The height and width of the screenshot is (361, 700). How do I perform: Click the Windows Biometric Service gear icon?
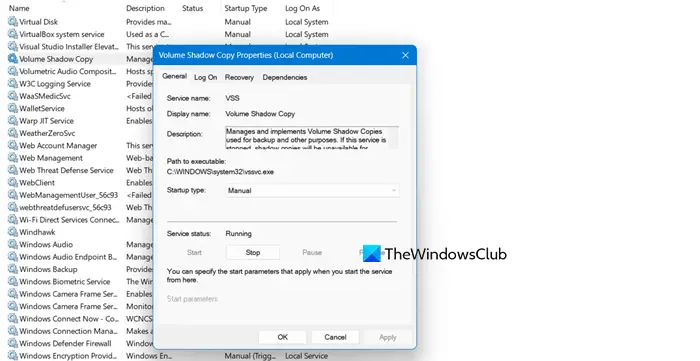click(12, 282)
